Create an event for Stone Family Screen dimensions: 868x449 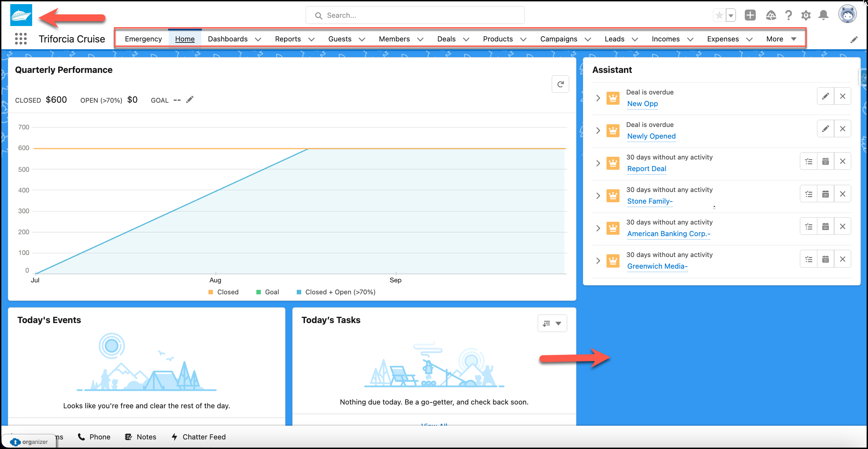point(826,194)
